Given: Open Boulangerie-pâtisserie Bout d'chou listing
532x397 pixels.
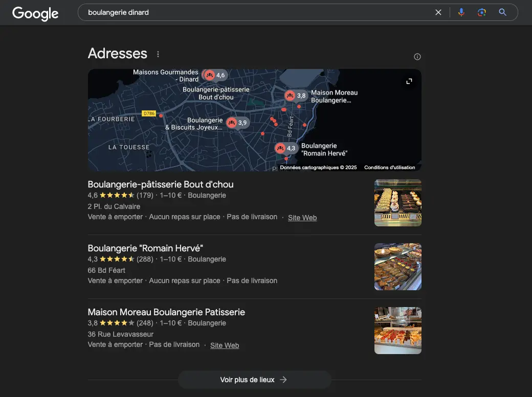Looking at the screenshot, I should coord(161,184).
